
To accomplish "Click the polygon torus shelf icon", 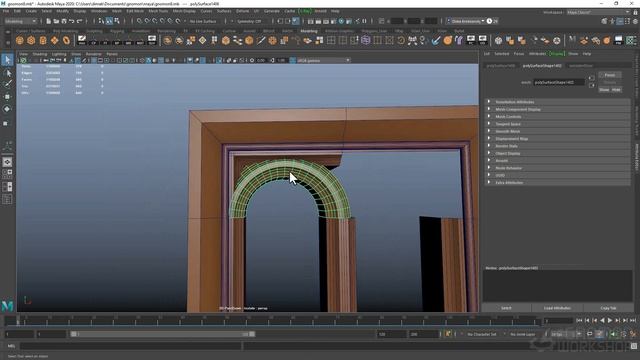I will [66, 40].
